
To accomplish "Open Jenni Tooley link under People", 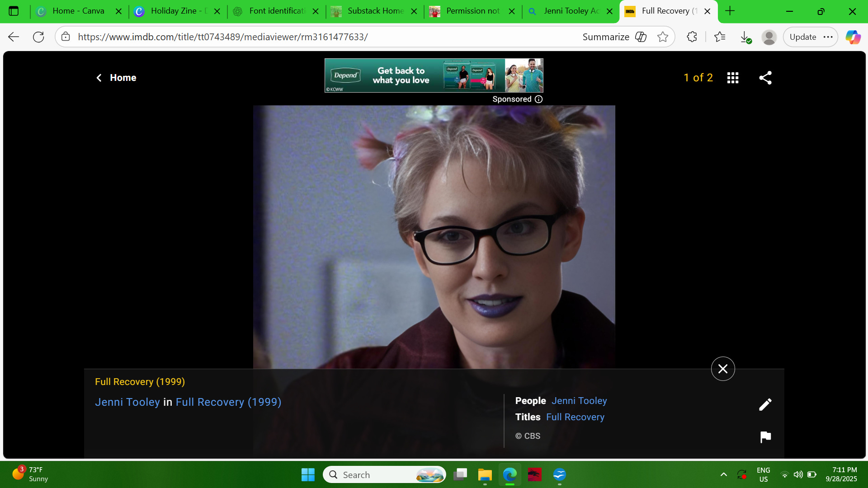I will point(579,401).
